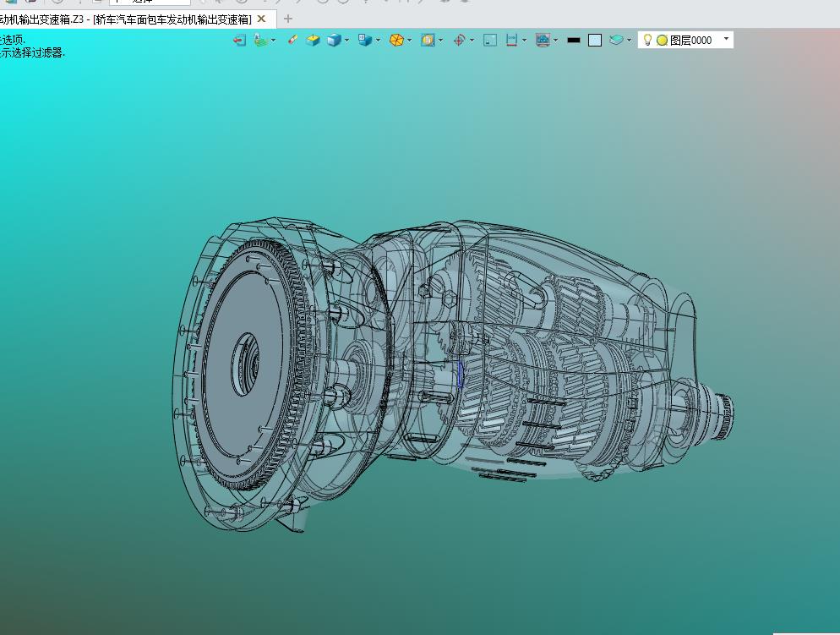Click the yellow framed square icon
840x635 pixels.
pyautogui.click(x=428, y=40)
